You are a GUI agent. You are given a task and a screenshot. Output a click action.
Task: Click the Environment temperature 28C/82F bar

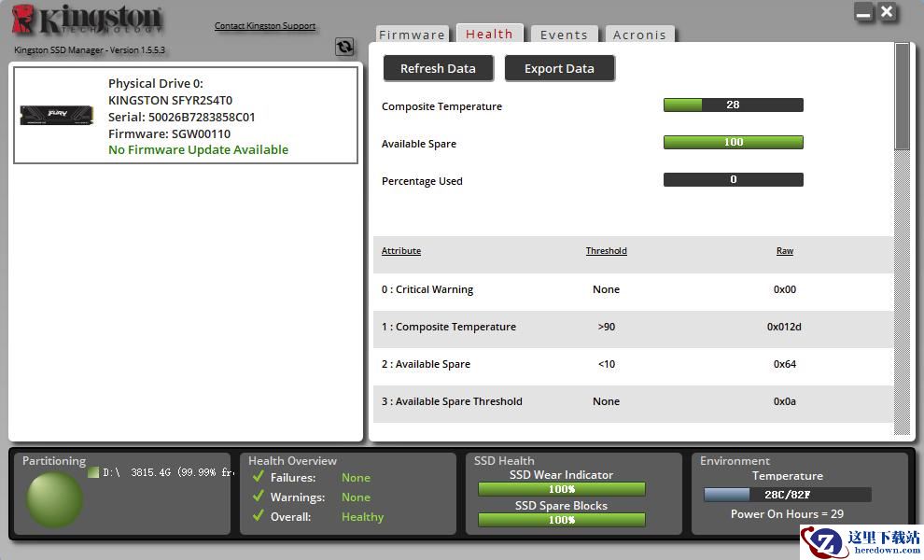(x=788, y=495)
